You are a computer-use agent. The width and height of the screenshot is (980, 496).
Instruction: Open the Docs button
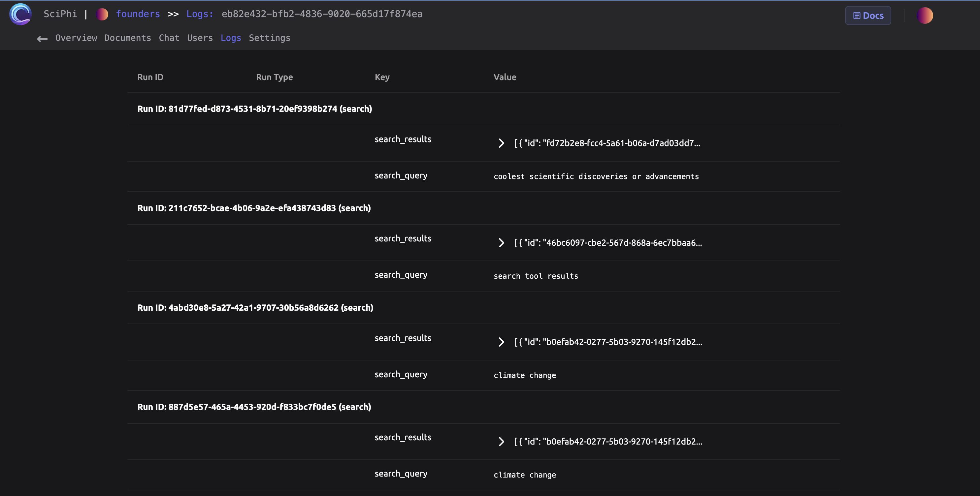pyautogui.click(x=868, y=15)
